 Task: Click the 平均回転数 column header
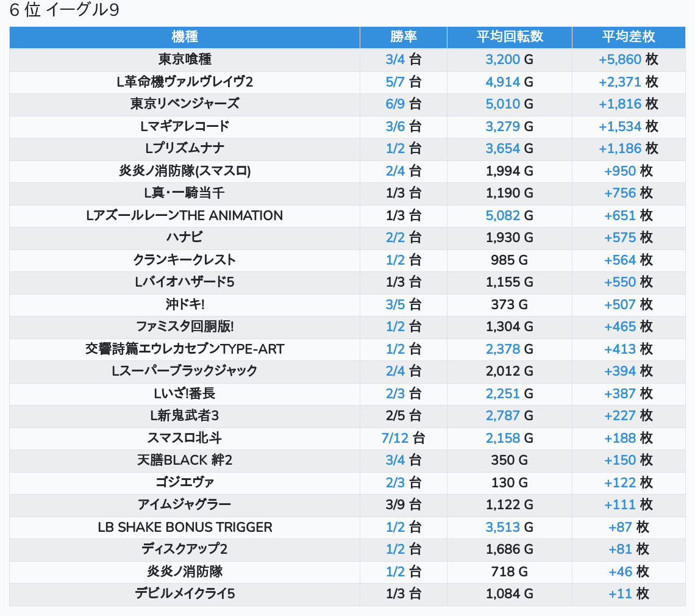(509, 37)
